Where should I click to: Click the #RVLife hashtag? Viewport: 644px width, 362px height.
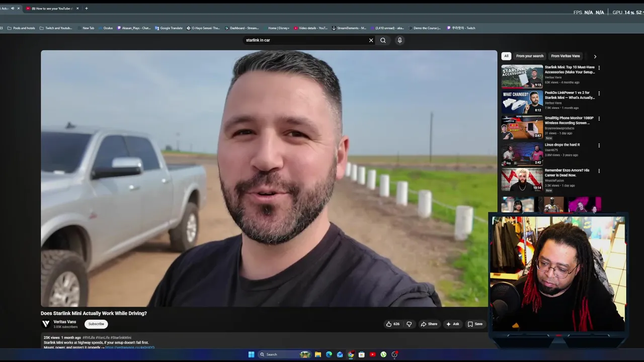pyautogui.click(x=89, y=338)
